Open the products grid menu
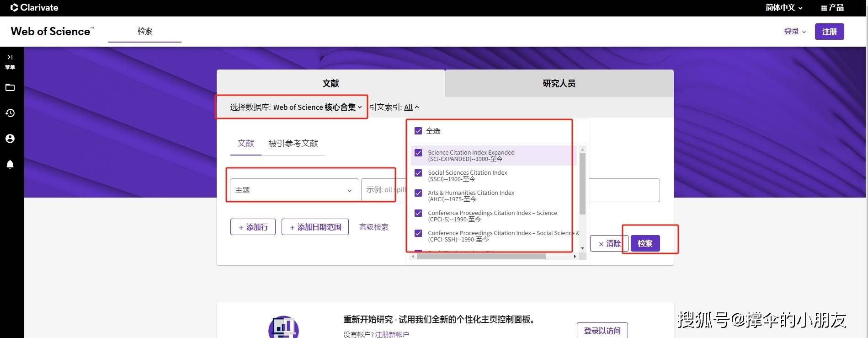 tap(832, 7)
